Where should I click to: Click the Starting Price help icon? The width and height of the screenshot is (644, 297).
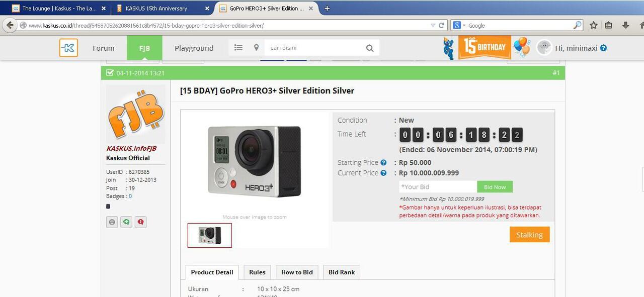[x=383, y=162]
